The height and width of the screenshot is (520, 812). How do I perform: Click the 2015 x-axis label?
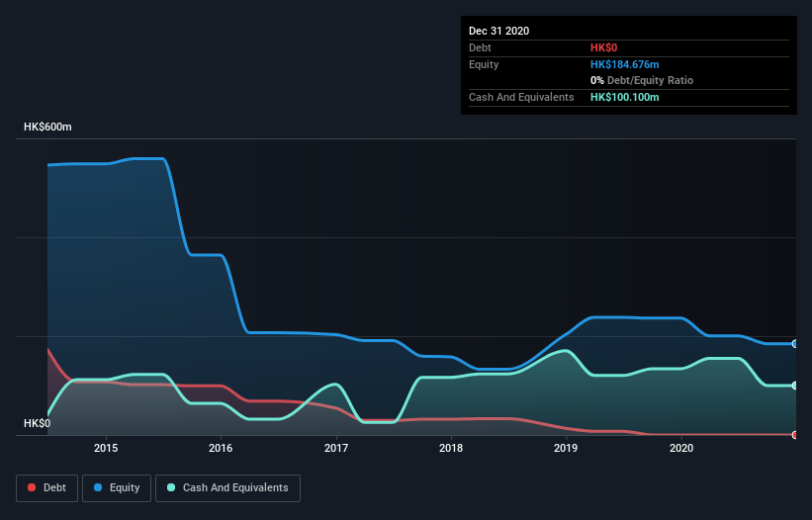(x=106, y=448)
